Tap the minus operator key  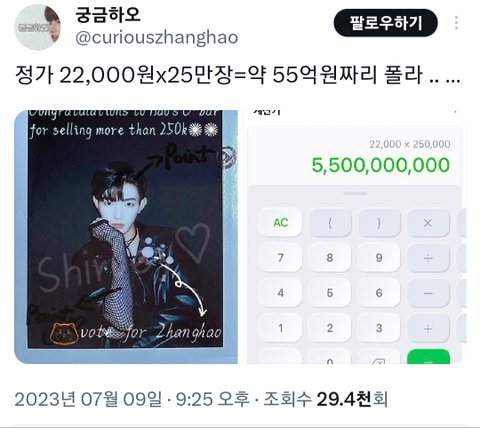coord(428,293)
